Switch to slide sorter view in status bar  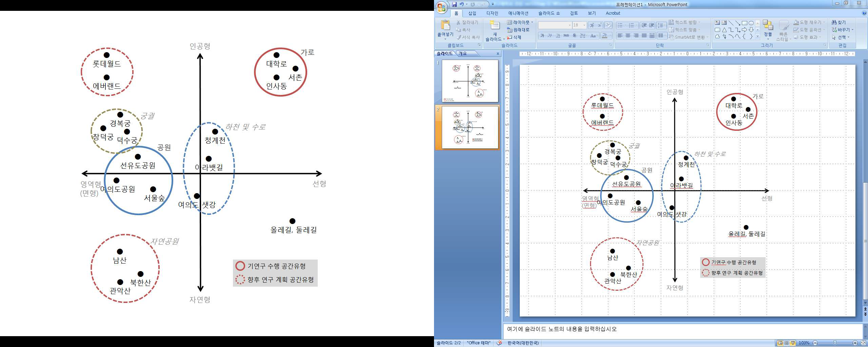coord(786,343)
